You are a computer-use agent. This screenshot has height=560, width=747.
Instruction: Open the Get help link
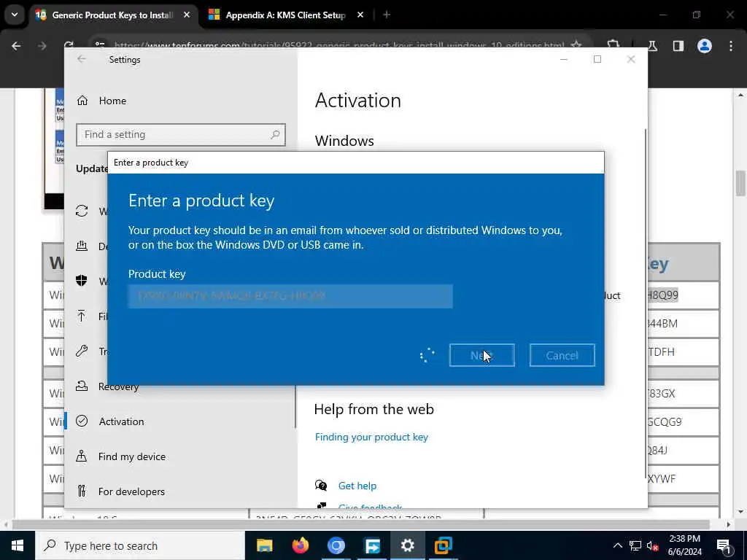tap(357, 486)
